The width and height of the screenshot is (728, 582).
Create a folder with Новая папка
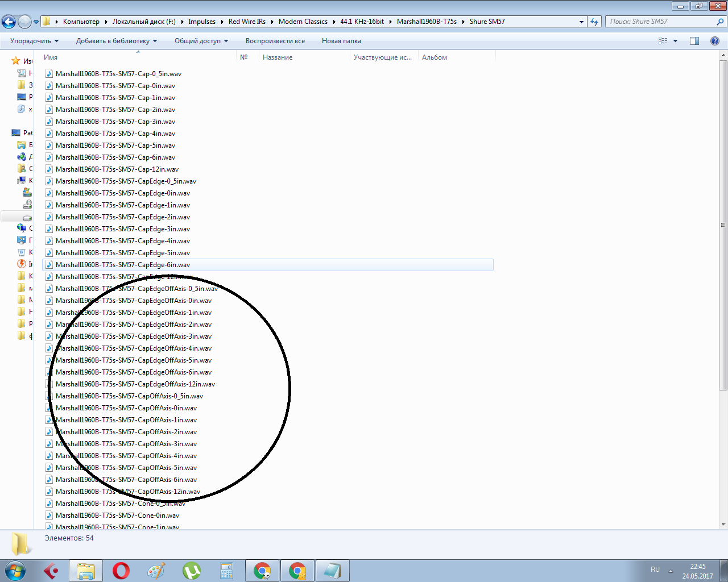pos(341,41)
